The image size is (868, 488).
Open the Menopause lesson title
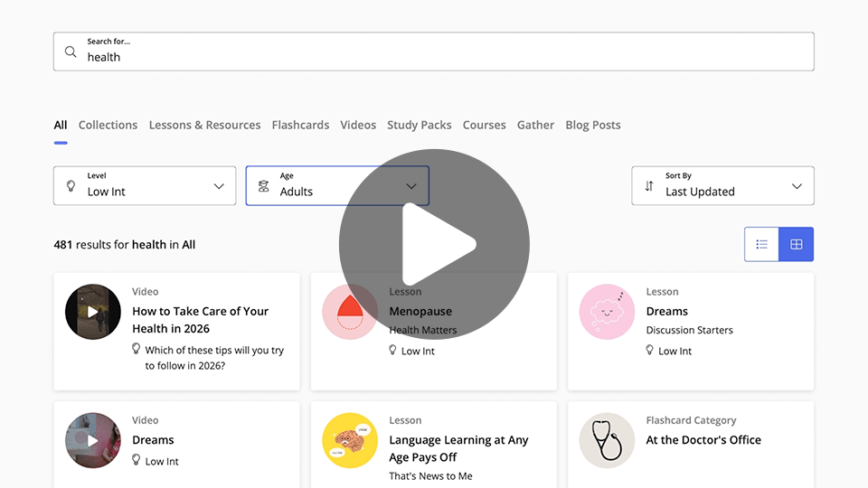(x=420, y=312)
